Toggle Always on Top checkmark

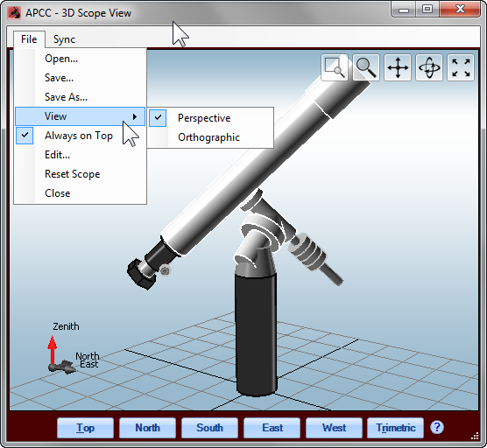click(25, 136)
